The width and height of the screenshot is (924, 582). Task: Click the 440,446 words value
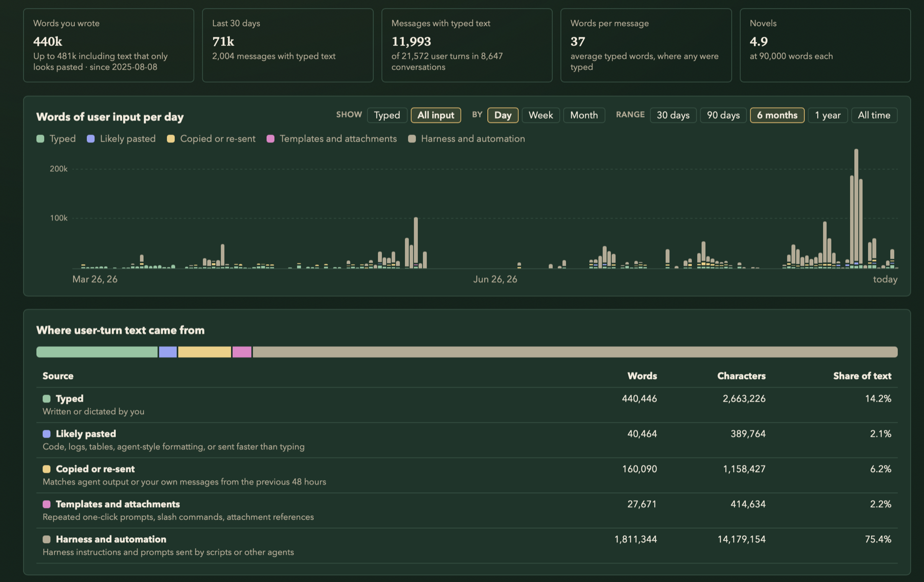click(x=639, y=398)
